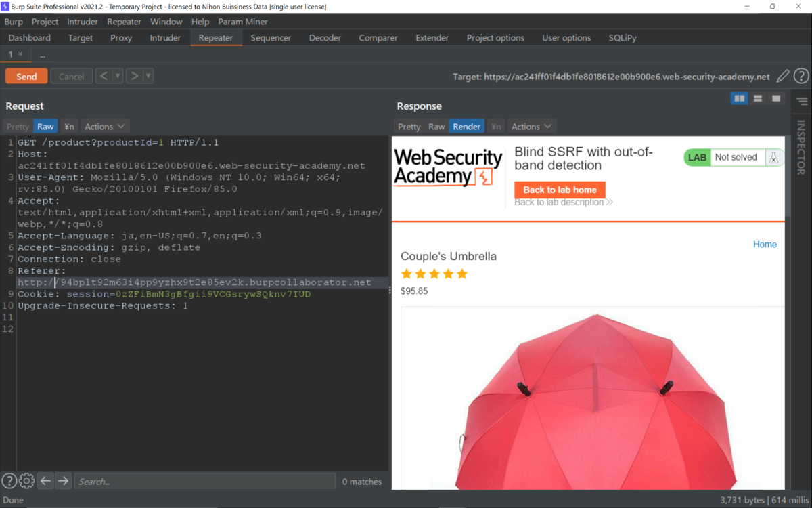Open the Project menu
Image resolution: width=812 pixels, height=508 pixels.
tap(45, 22)
